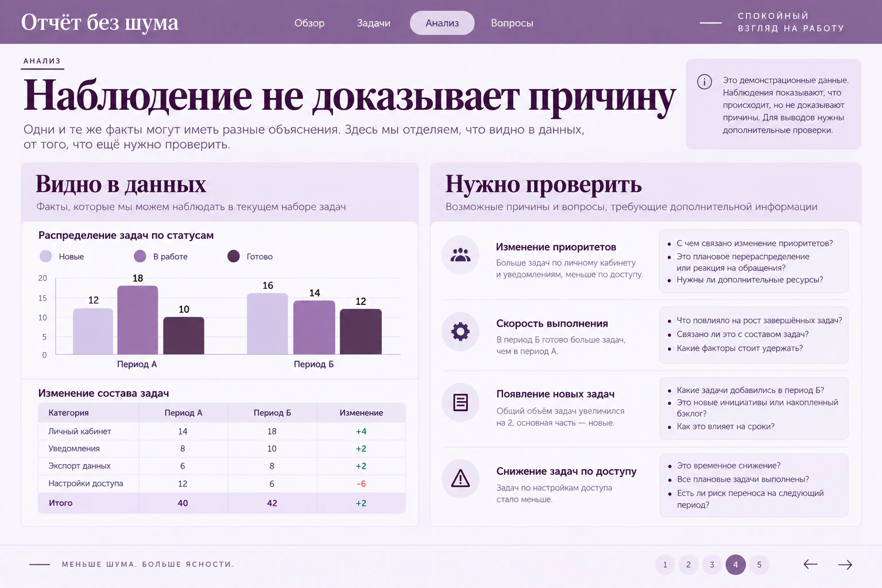Click the Итого row label

pyautogui.click(x=60, y=503)
